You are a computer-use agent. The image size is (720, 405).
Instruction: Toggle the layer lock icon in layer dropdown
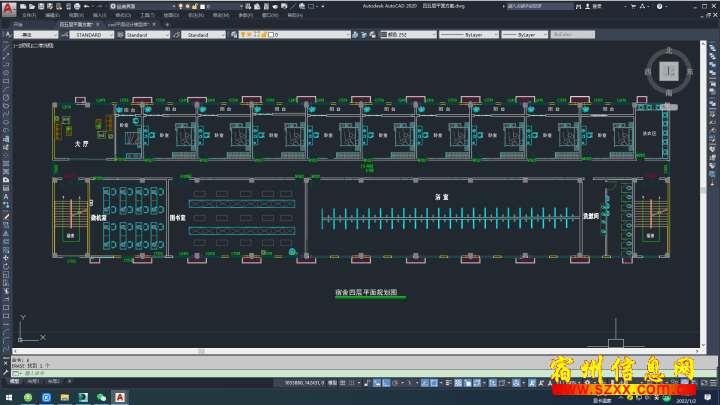point(263,34)
